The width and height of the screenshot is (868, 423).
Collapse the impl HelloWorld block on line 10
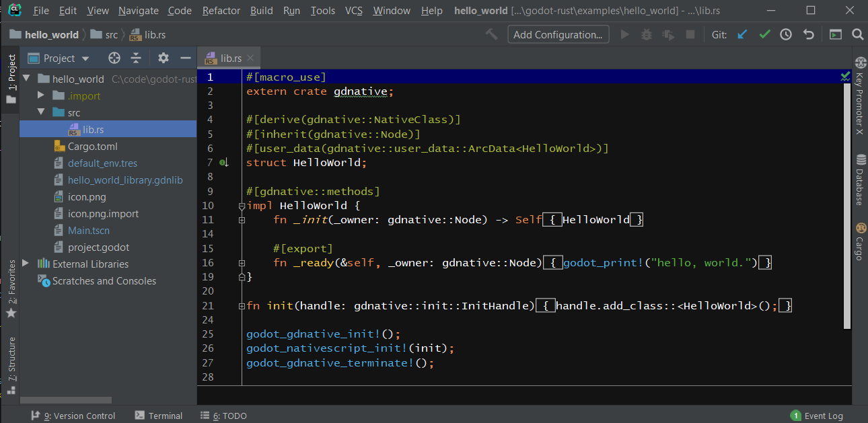coord(242,206)
